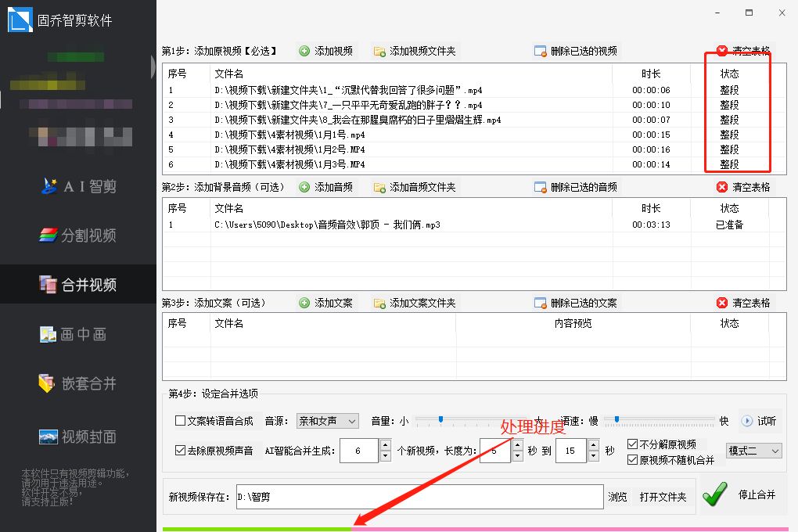
Task: Increase the AI智能合并生成 video count
Action: click(x=385, y=445)
